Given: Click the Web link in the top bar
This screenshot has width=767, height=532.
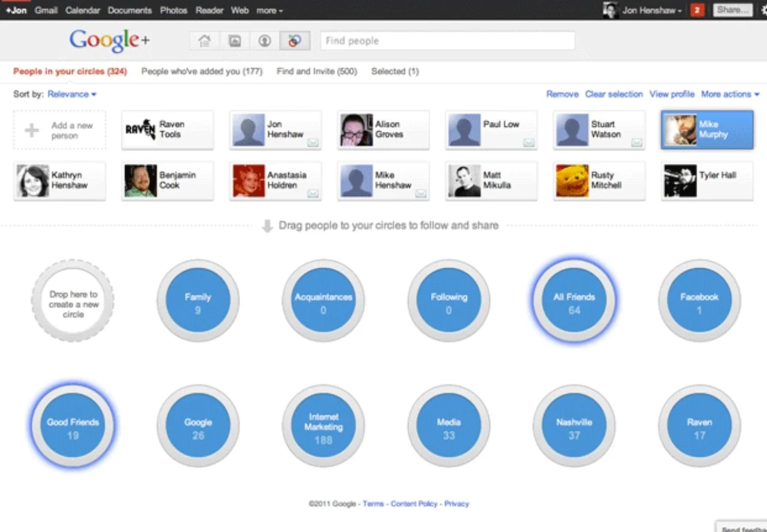Looking at the screenshot, I should pos(240,10).
